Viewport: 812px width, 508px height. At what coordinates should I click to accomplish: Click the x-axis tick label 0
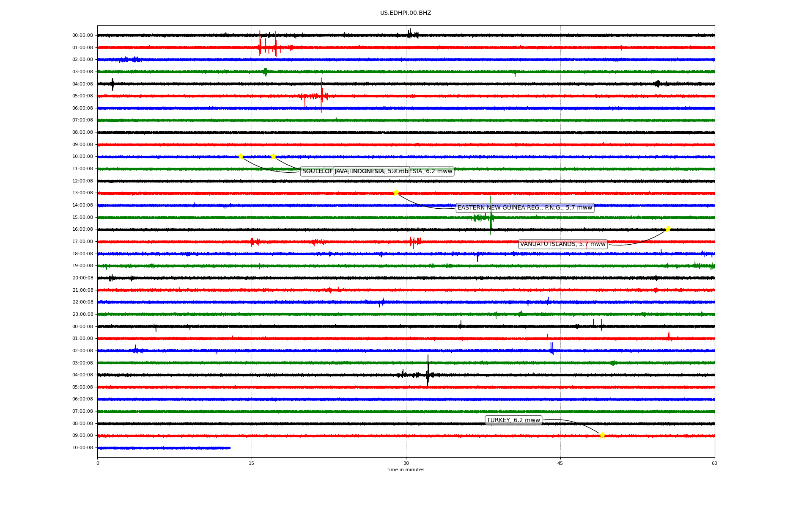[98, 463]
